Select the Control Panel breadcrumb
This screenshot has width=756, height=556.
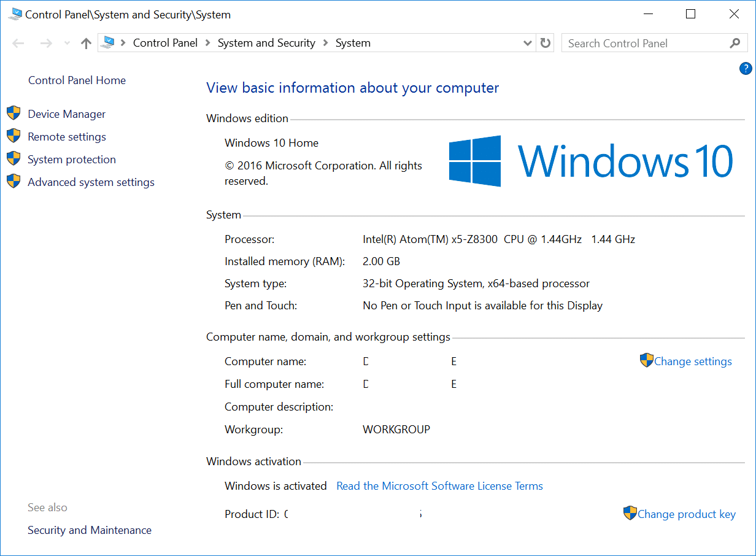pyautogui.click(x=165, y=43)
